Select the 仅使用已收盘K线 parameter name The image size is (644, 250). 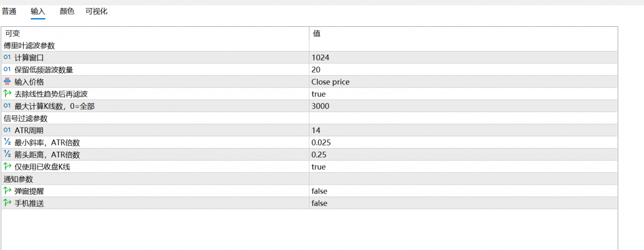pos(44,167)
